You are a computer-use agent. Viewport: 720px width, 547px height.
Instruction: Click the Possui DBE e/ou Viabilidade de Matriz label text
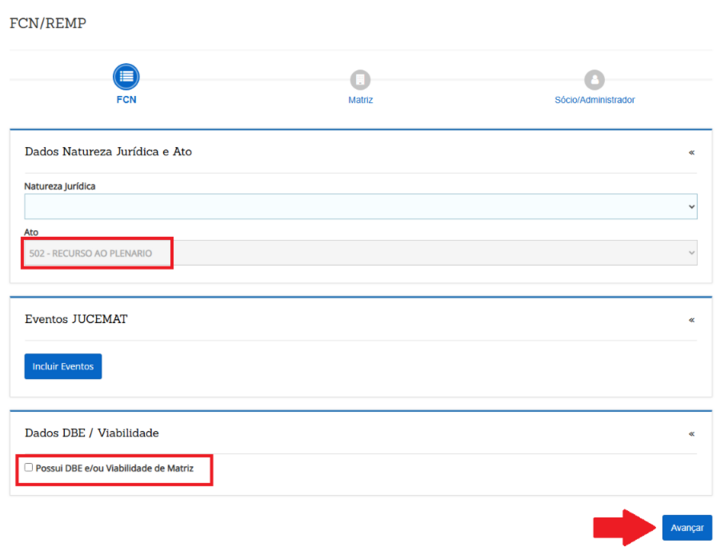coord(115,468)
